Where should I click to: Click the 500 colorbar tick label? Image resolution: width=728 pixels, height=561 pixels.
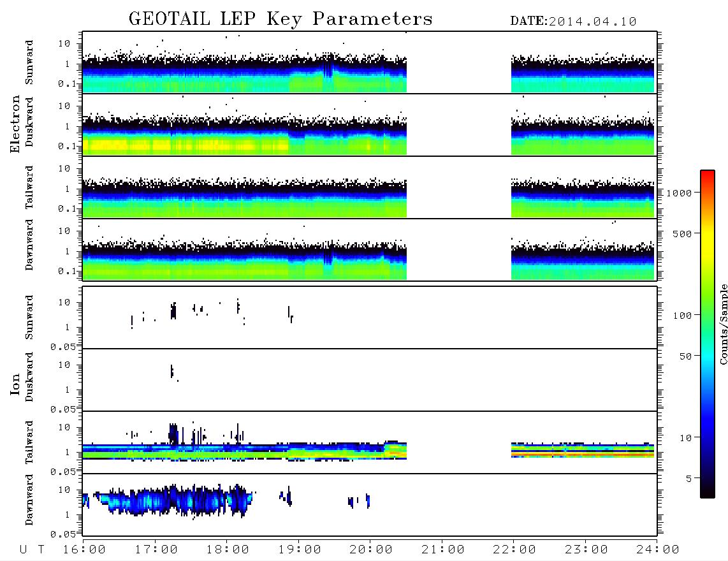click(x=682, y=233)
